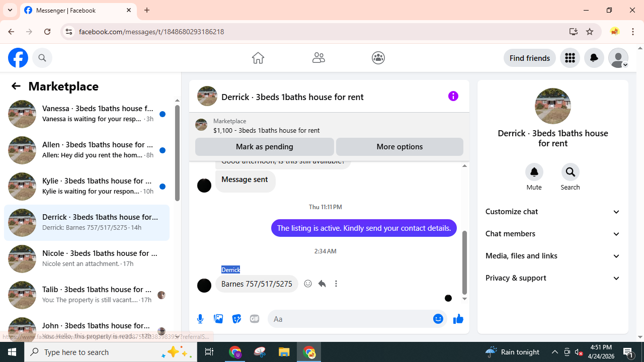Show hidden system tray icons
Screen dimensions: 644x362
pyautogui.click(x=554, y=352)
